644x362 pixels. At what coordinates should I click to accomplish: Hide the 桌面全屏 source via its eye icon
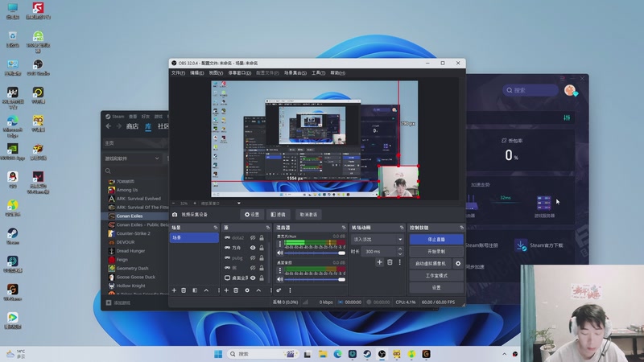click(x=253, y=278)
